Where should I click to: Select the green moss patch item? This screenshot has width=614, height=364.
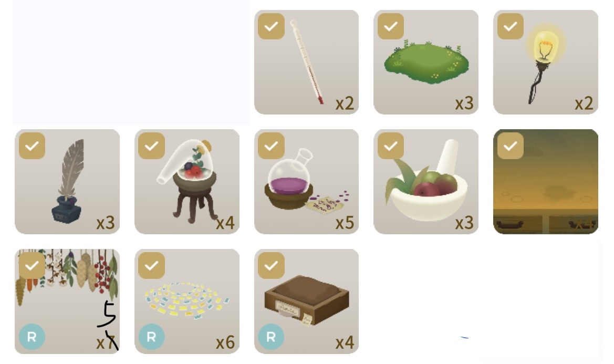[x=426, y=62]
